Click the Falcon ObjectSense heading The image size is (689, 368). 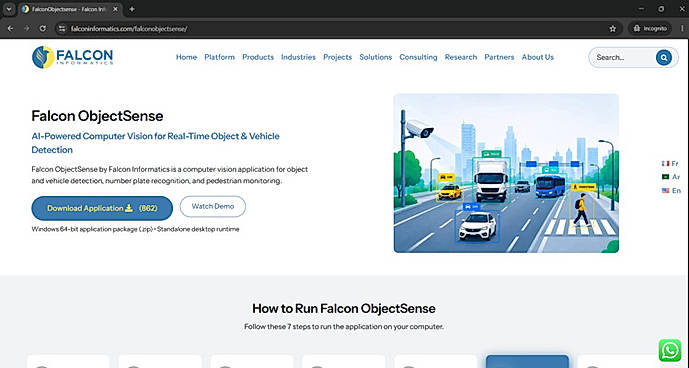[97, 116]
